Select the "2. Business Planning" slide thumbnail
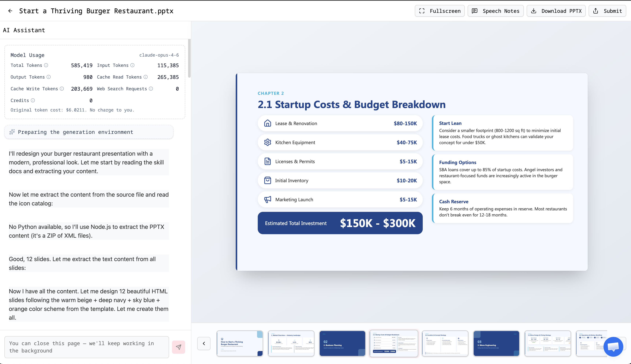Viewport: 631px width, 364px height. 342,343
